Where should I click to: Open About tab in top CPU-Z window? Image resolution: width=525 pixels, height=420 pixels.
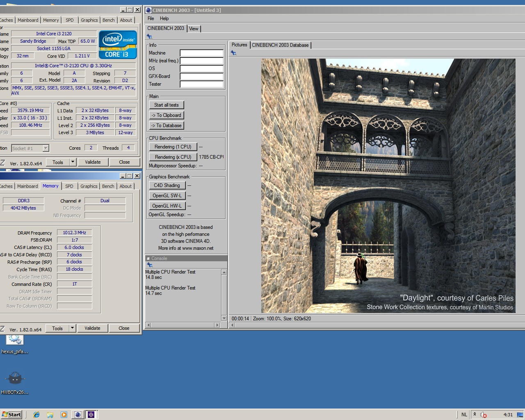coord(126,20)
